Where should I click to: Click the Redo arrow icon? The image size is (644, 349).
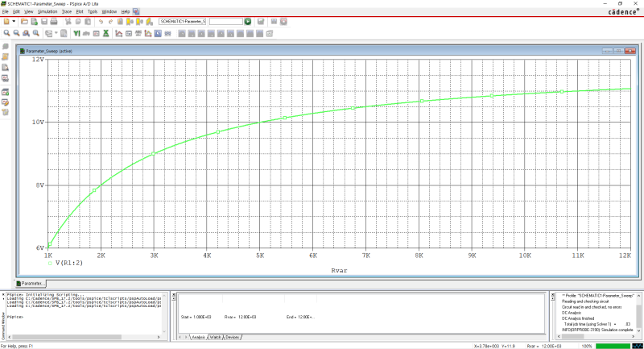pos(110,22)
